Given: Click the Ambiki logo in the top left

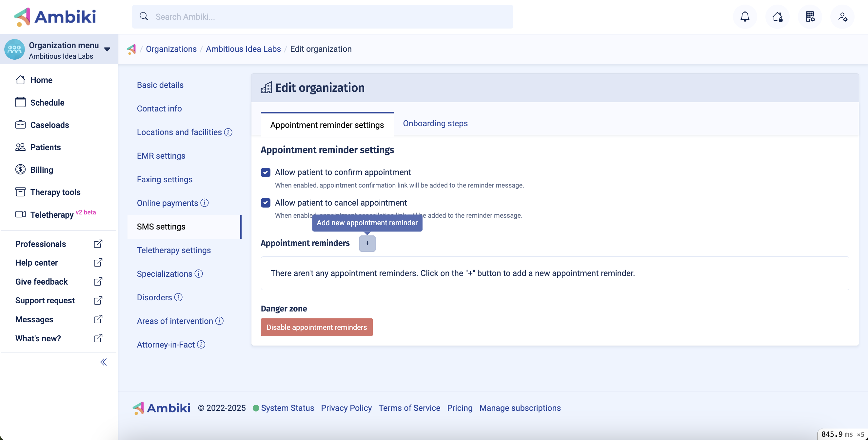Looking at the screenshot, I should click(x=55, y=16).
